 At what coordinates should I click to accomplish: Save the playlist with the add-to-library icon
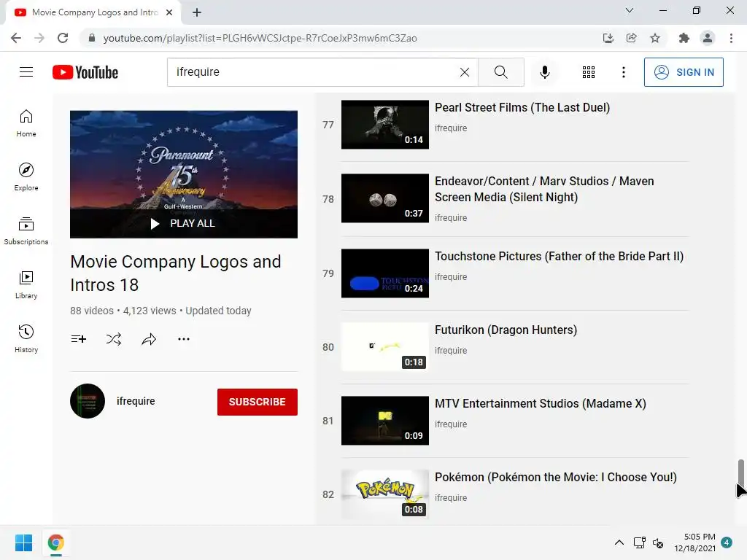pyautogui.click(x=79, y=339)
